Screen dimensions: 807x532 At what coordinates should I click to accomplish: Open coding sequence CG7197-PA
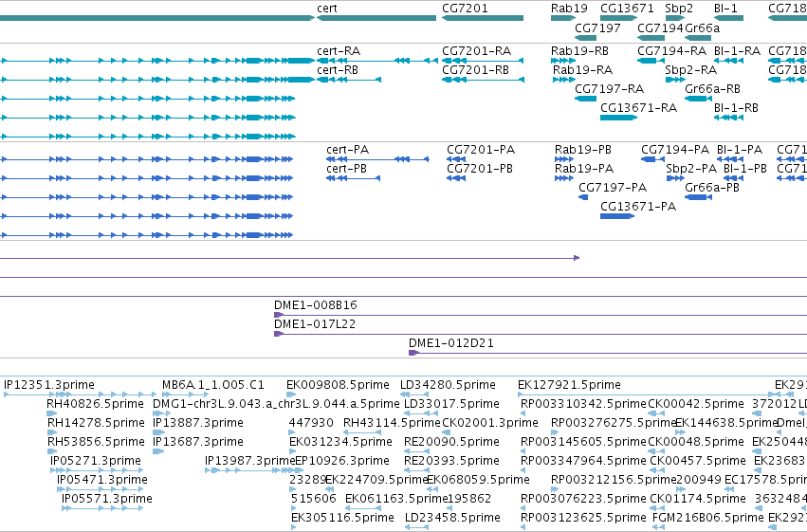tap(583, 197)
